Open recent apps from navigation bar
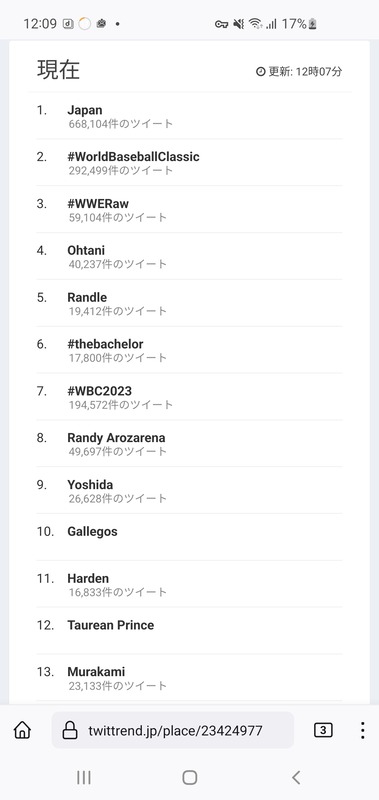This screenshot has height=800, width=379. [x=84, y=777]
